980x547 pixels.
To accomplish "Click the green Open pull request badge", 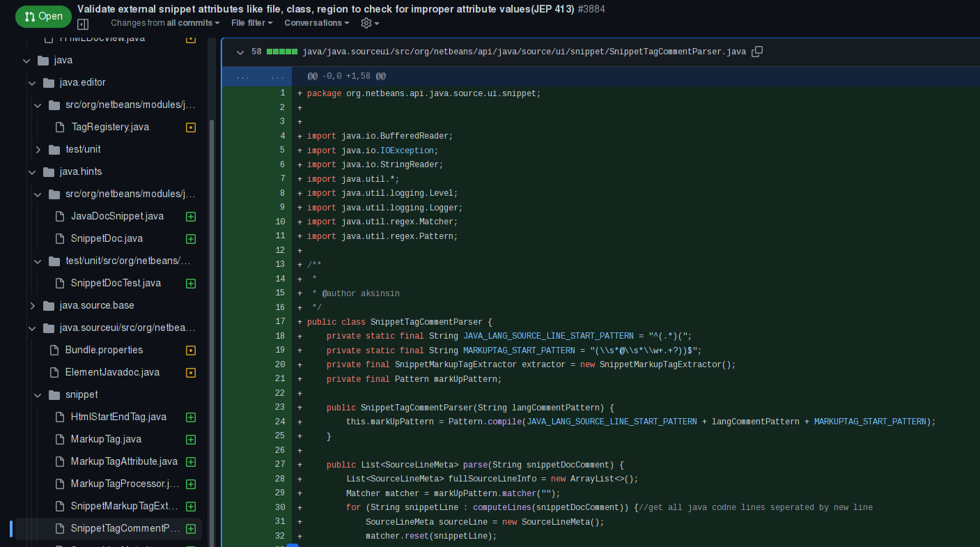I will click(x=43, y=16).
